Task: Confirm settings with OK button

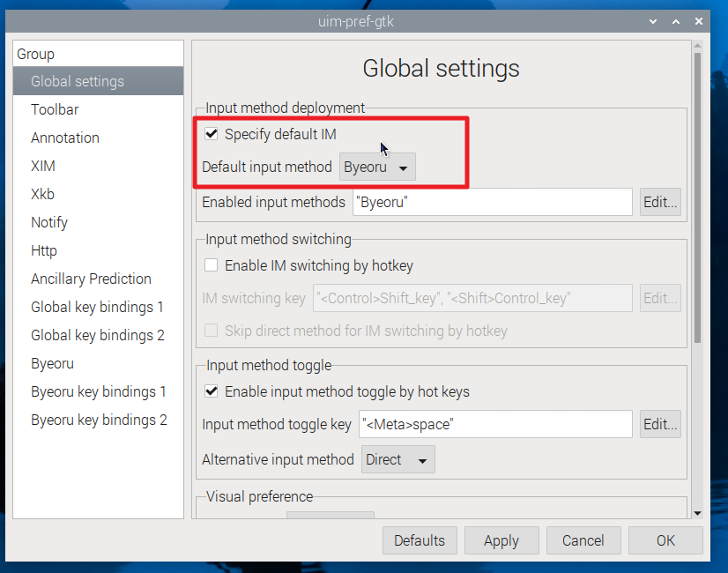Action: click(x=665, y=540)
